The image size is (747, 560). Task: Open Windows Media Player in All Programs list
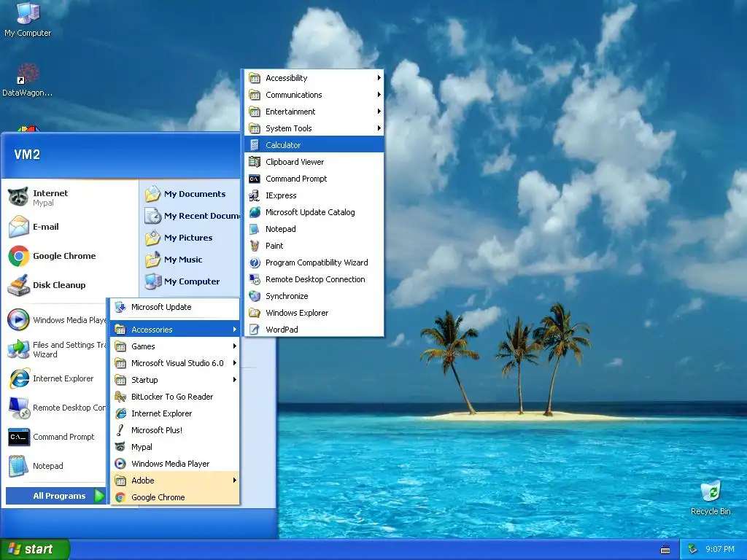[175, 464]
